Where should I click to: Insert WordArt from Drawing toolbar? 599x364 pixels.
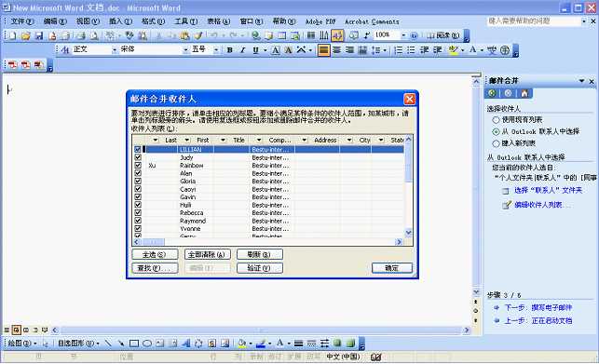tap(186, 343)
